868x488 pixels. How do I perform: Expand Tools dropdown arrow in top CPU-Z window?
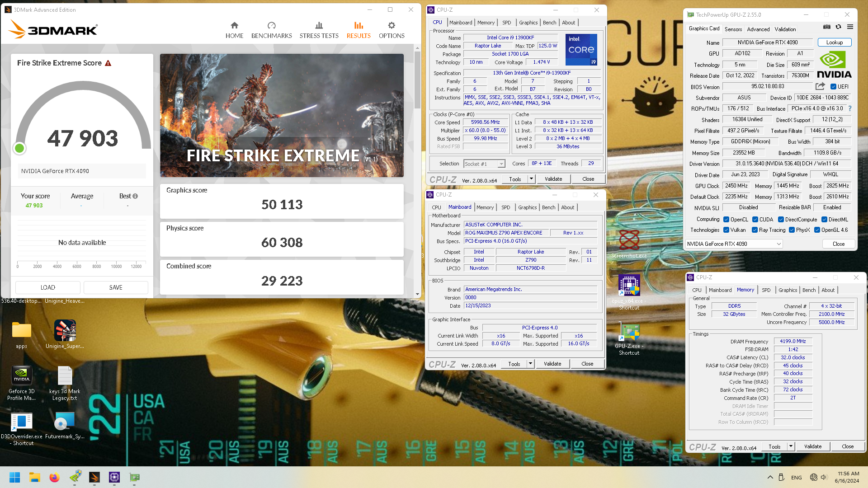(x=531, y=179)
